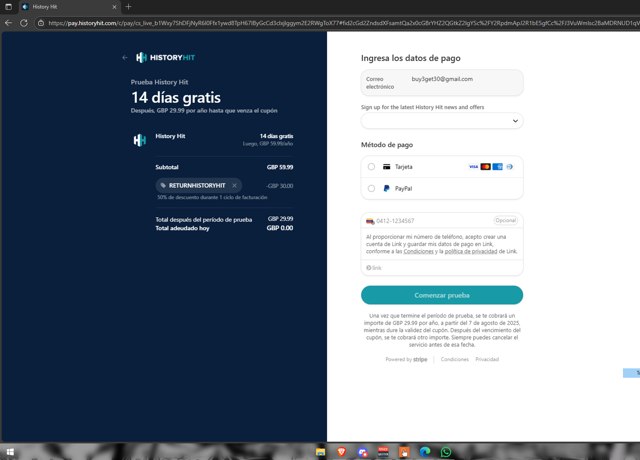Open Brave browser from the taskbar
This screenshot has height=460, width=640.
342,452
